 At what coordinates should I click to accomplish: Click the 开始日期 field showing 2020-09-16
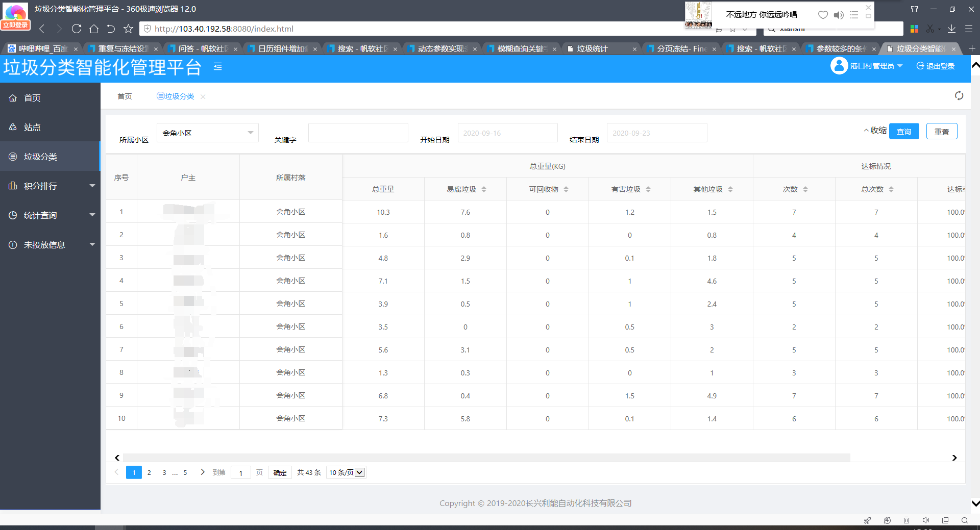508,133
